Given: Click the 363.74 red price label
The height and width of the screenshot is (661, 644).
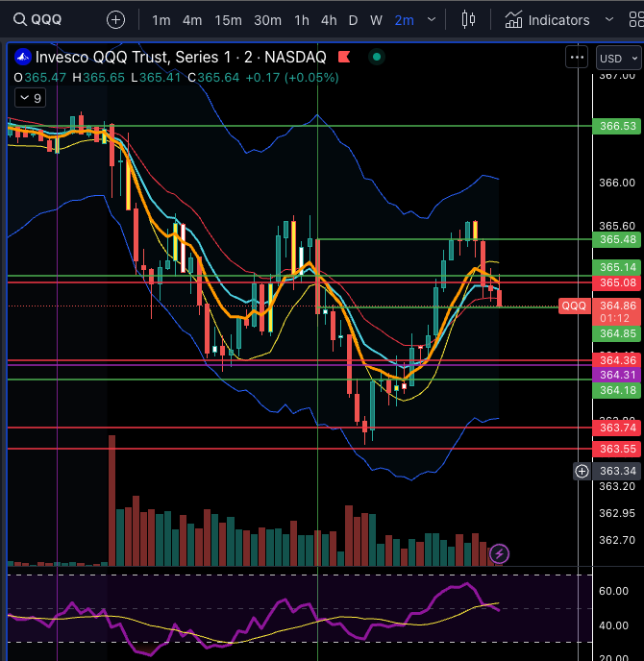Looking at the screenshot, I should (617, 428).
